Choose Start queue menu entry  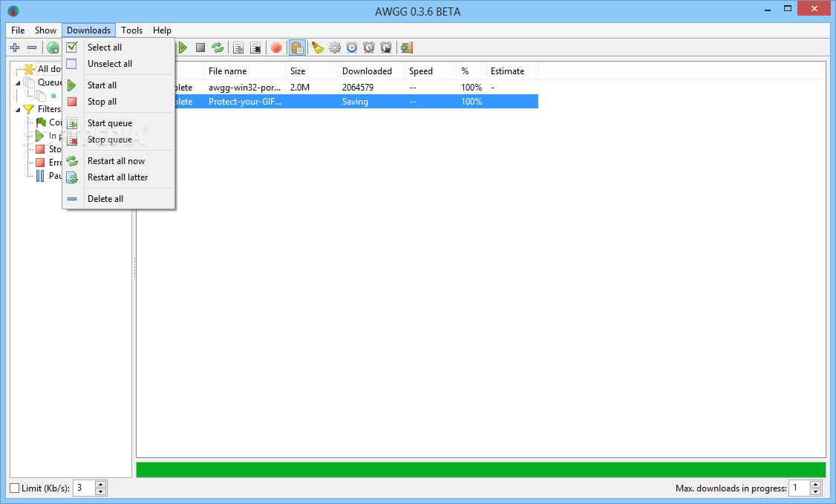point(118,123)
